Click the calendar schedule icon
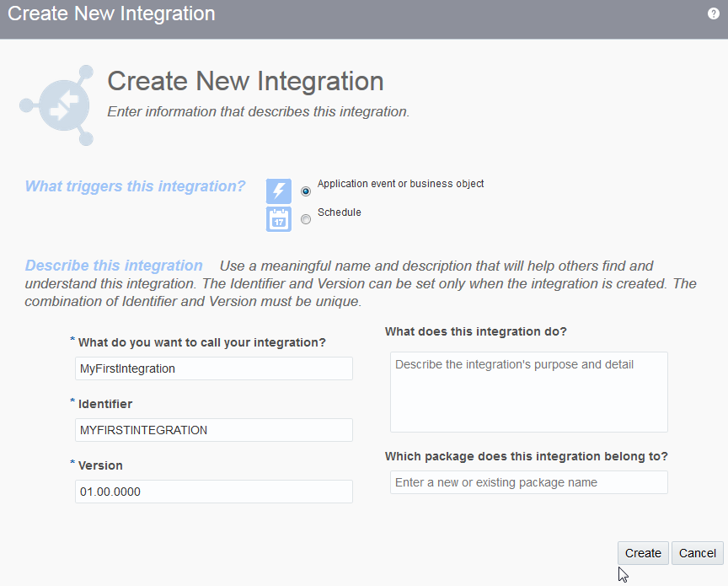The height and width of the screenshot is (586, 728). click(279, 219)
